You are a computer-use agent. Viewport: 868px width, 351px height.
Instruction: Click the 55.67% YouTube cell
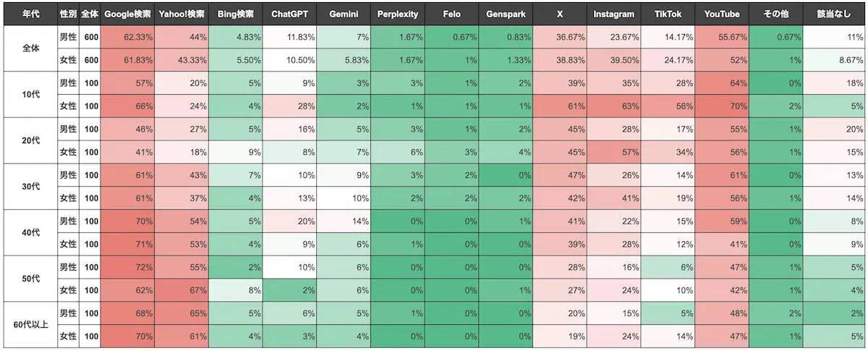point(721,37)
